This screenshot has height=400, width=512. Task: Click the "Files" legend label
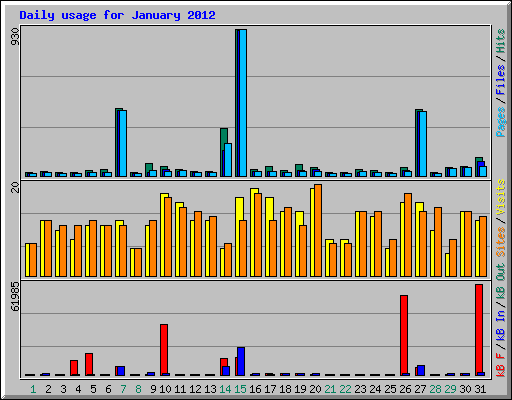pos(500,80)
